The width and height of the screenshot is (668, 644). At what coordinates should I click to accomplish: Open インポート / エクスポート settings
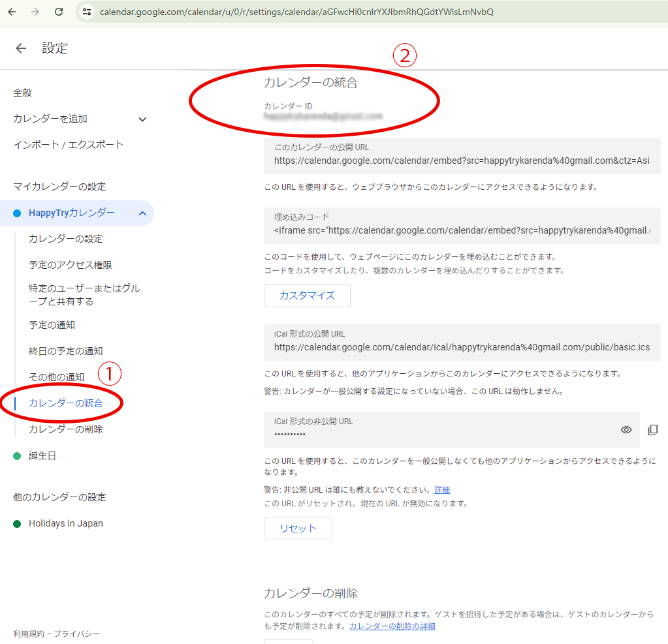pyautogui.click(x=68, y=145)
